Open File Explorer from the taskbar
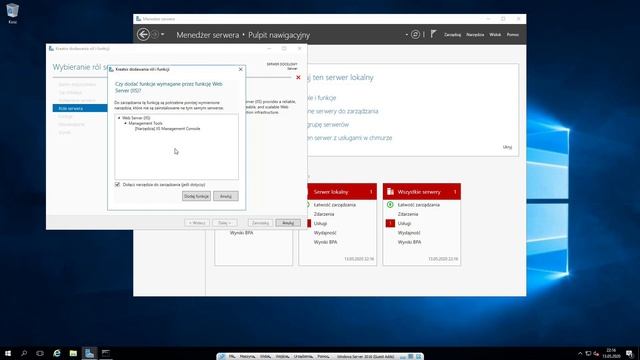The height and width of the screenshot is (360, 640). (73, 353)
